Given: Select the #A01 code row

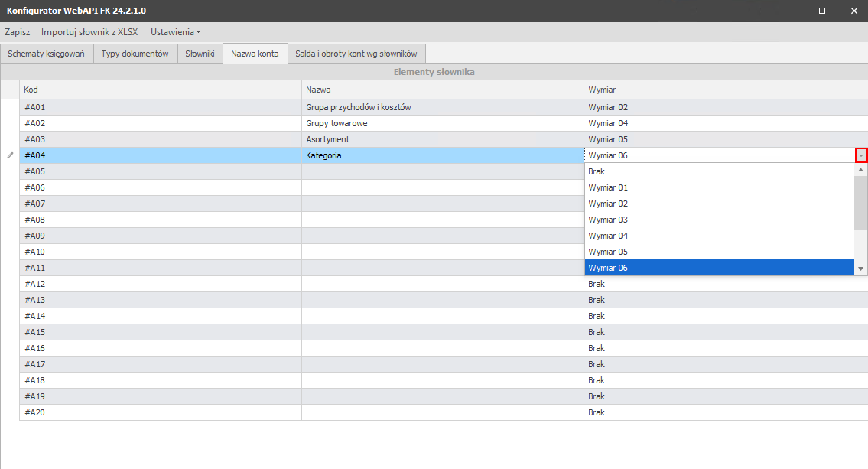Looking at the screenshot, I should click(x=161, y=107).
